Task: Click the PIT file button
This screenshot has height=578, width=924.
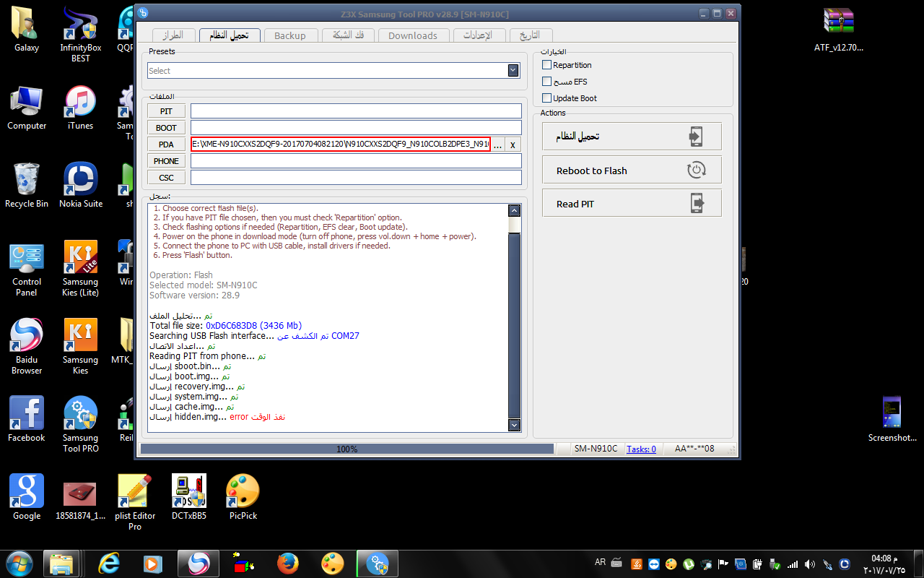Action: click(x=166, y=111)
